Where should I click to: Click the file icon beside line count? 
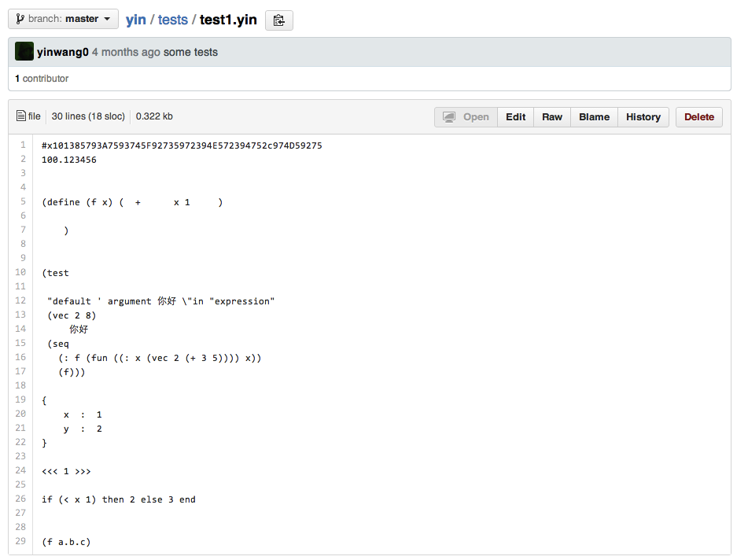[21, 116]
